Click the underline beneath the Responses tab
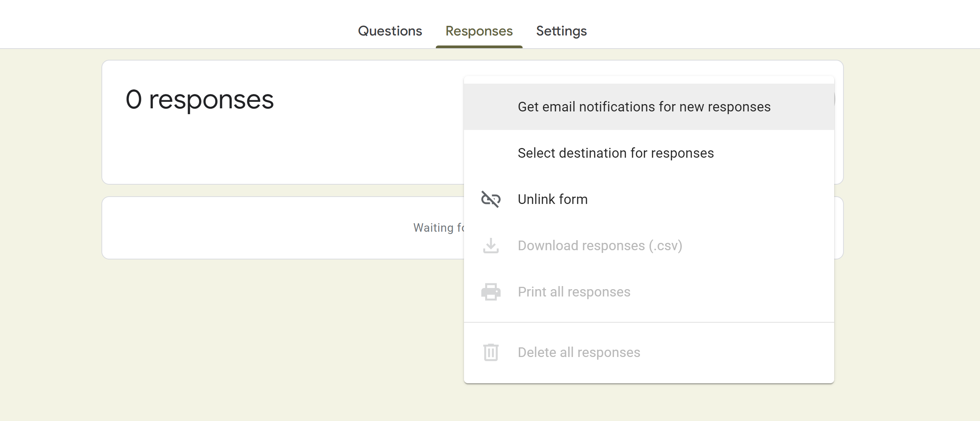This screenshot has width=980, height=421. [x=479, y=47]
